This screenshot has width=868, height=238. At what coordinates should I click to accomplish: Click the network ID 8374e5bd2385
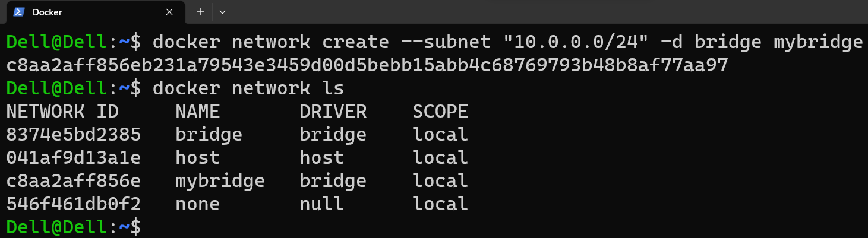pos(74,135)
